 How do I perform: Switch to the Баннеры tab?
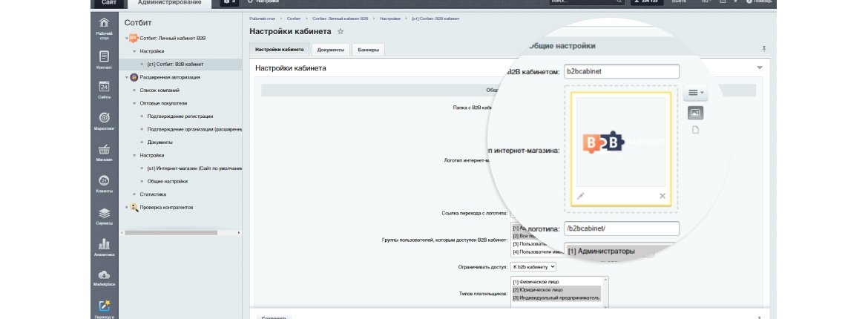[x=368, y=50]
